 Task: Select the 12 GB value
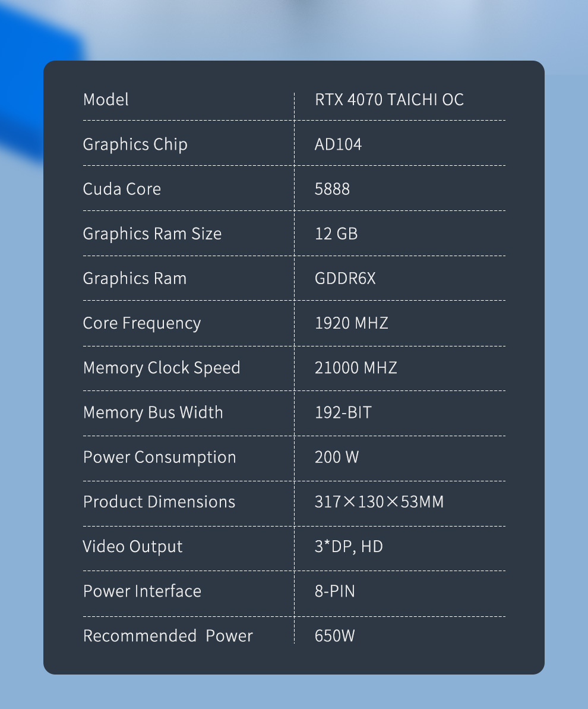click(336, 234)
